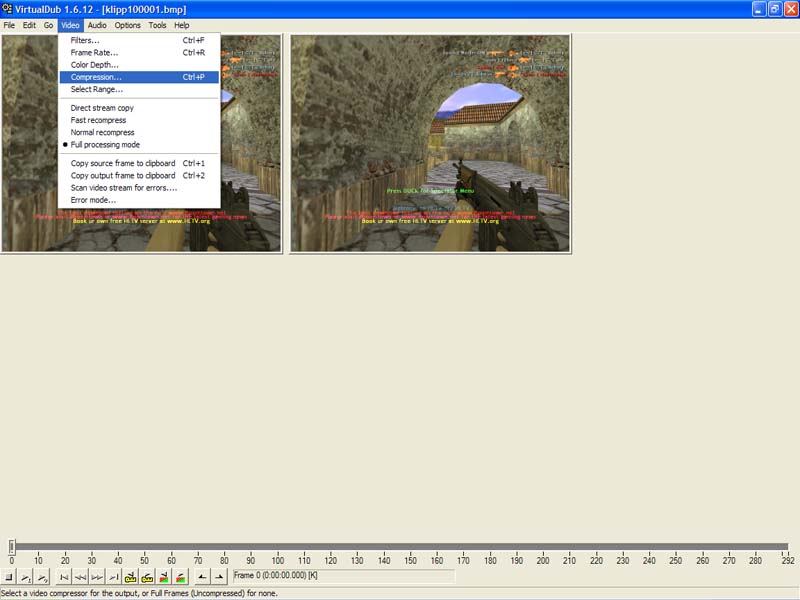Viewport: 800px width, 600px height.
Task: Click the VirtualDub app icon in the title bar
Action: (x=7, y=9)
